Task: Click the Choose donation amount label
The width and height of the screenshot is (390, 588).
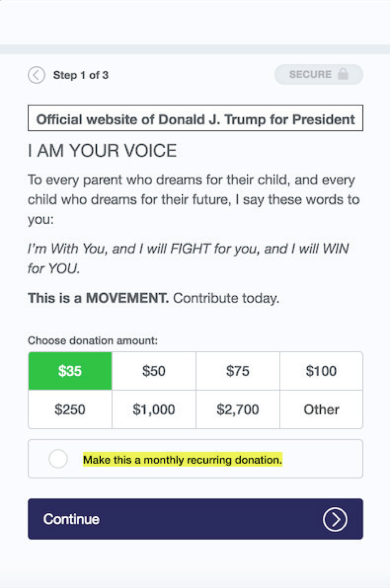Action: tap(93, 341)
